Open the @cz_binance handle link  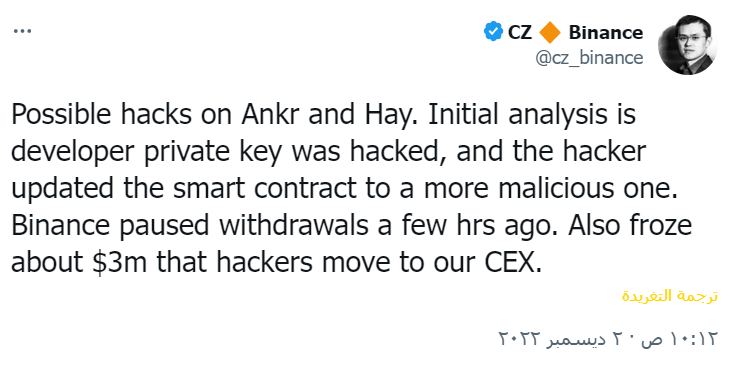click(x=589, y=58)
